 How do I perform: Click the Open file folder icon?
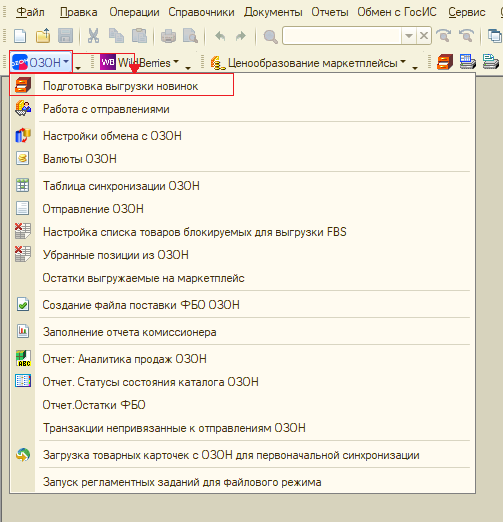(43, 36)
